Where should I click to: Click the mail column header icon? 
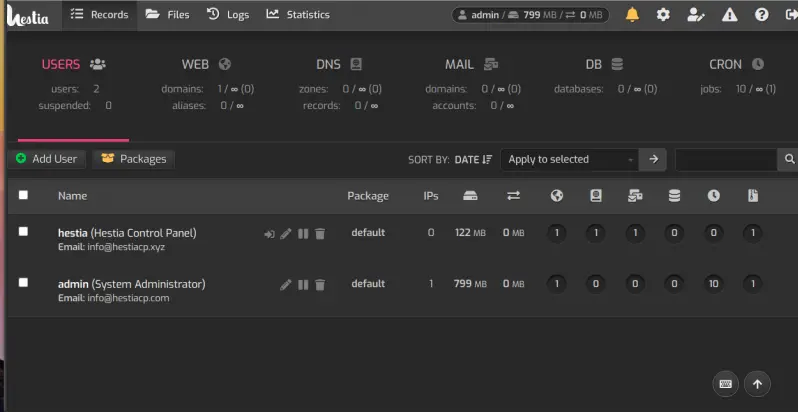(x=635, y=196)
